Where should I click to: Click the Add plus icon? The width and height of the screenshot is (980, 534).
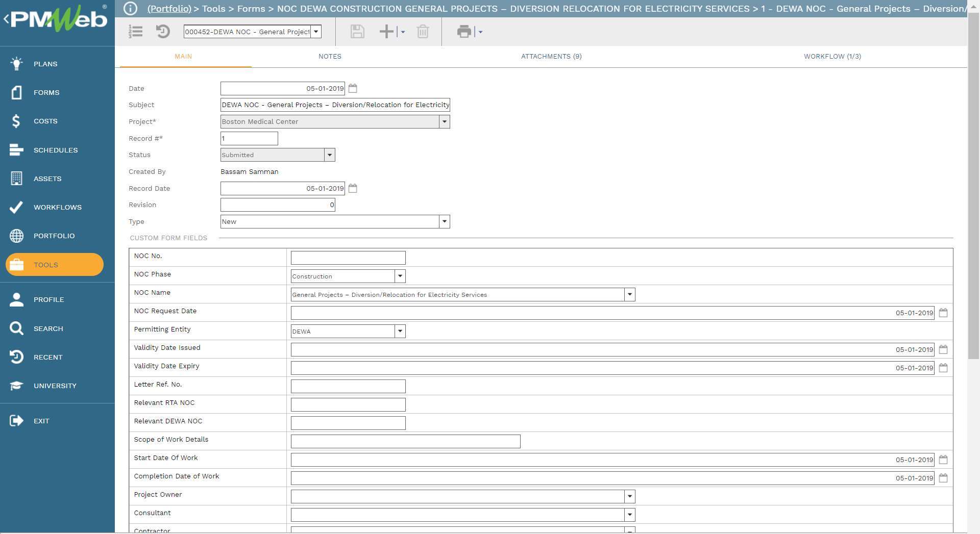386,32
